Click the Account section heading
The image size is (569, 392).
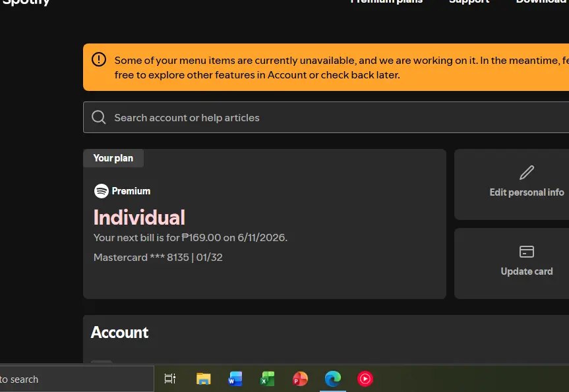click(120, 333)
